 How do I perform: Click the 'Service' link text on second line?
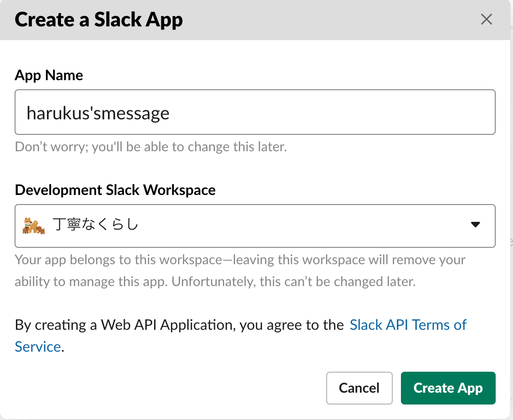(x=38, y=347)
